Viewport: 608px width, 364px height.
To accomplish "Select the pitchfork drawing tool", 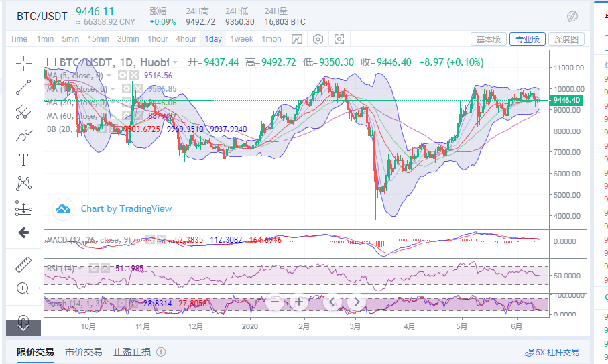I will [23, 112].
